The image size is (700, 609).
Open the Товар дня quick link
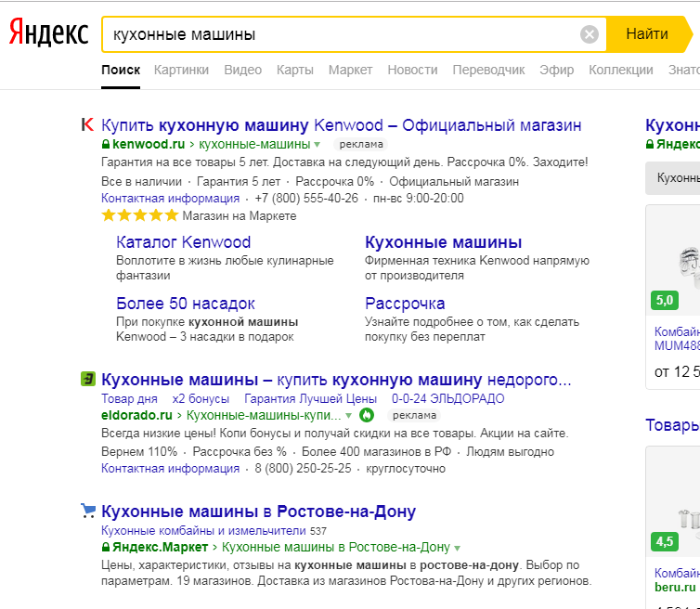click(x=129, y=398)
